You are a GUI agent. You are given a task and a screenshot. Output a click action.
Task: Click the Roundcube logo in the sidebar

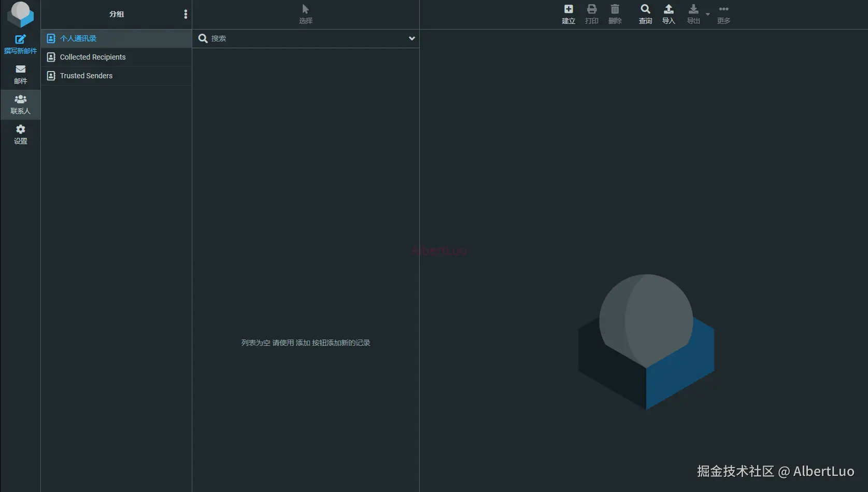(20, 14)
